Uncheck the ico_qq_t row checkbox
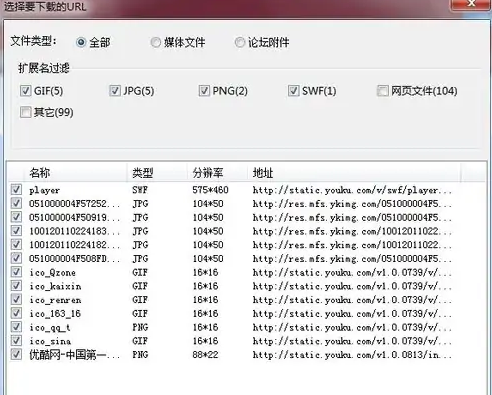 [x=16, y=327]
